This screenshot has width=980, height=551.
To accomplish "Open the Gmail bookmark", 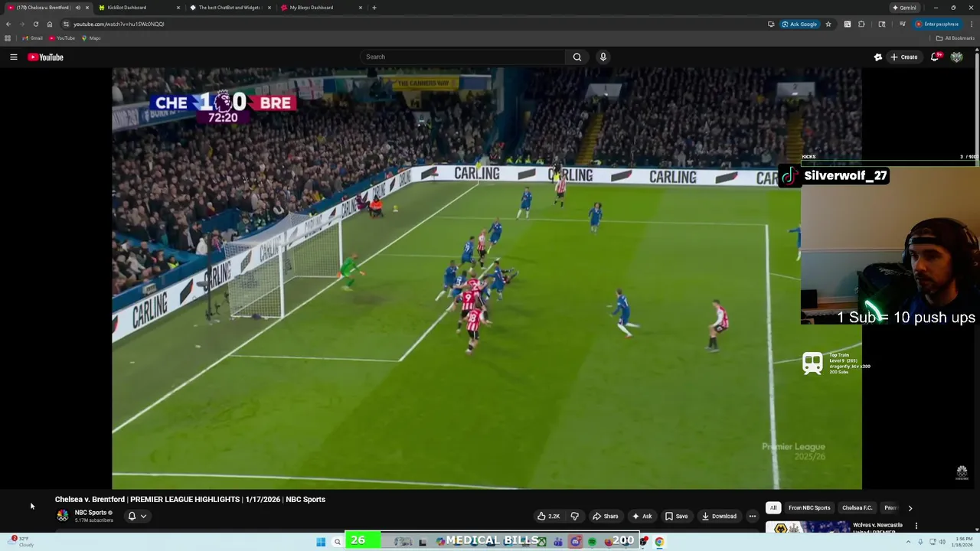I will (32, 38).
